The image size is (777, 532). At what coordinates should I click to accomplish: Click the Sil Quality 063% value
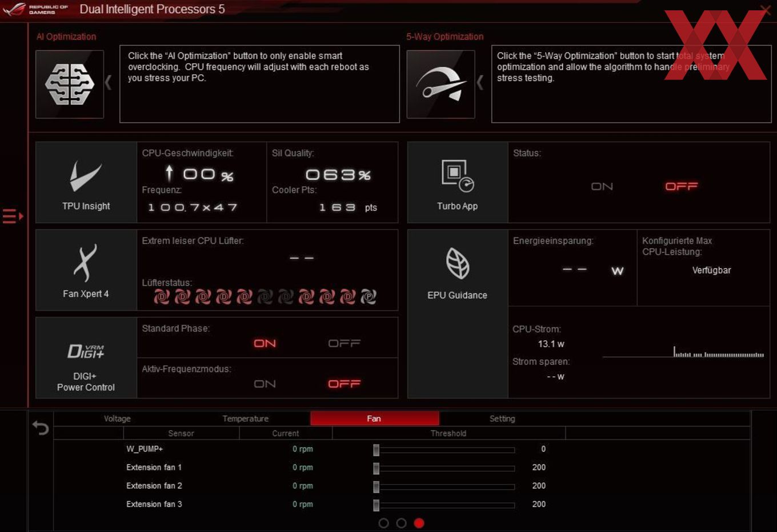point(338,175)
